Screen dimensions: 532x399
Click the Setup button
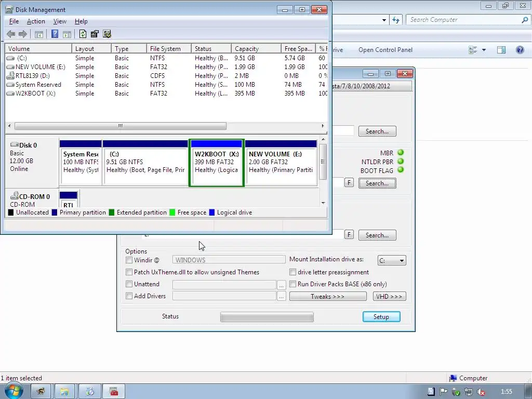coord(381,316)
